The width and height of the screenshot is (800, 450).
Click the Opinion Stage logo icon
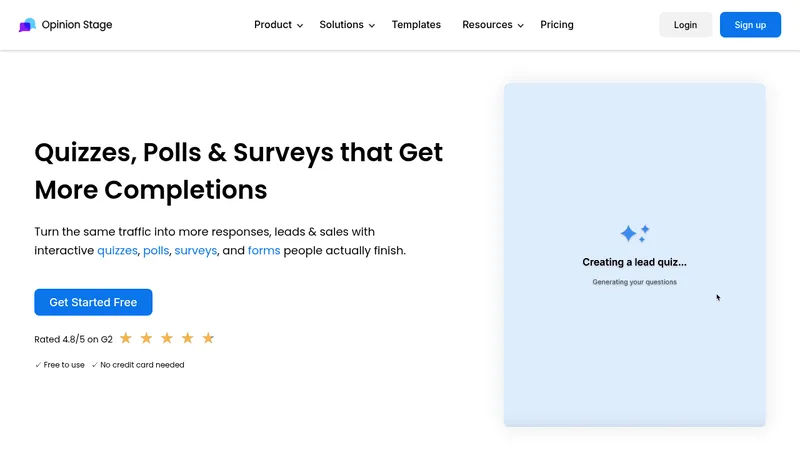tap(27, 25)
